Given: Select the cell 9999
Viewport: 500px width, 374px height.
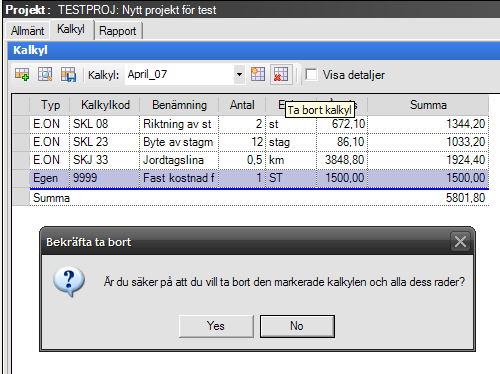Looking at the screenshot, I should 105,178.
